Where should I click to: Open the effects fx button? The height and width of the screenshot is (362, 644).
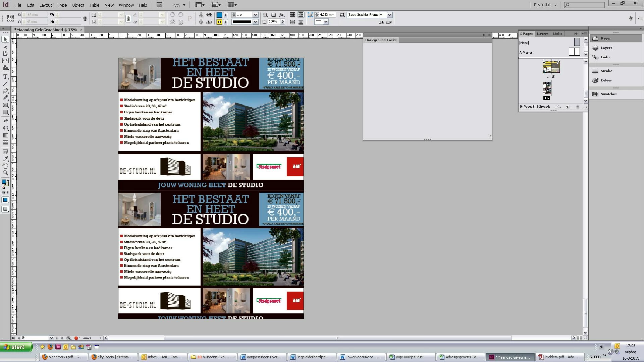coord(282,15)
